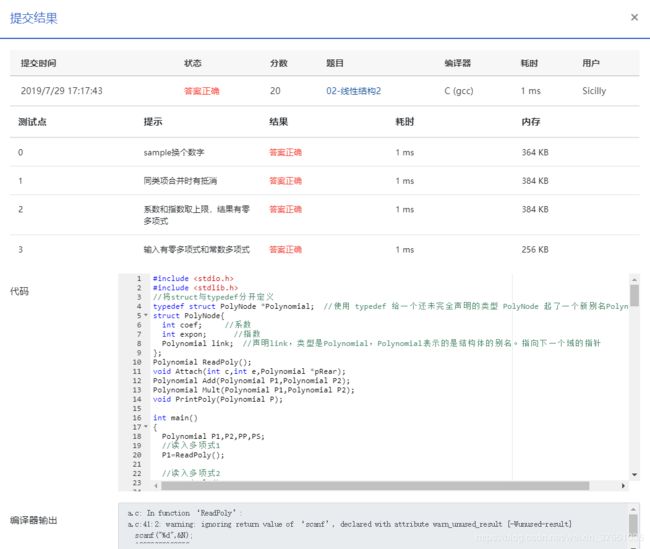Click memory value 364 KB

(x=535, y=152)
